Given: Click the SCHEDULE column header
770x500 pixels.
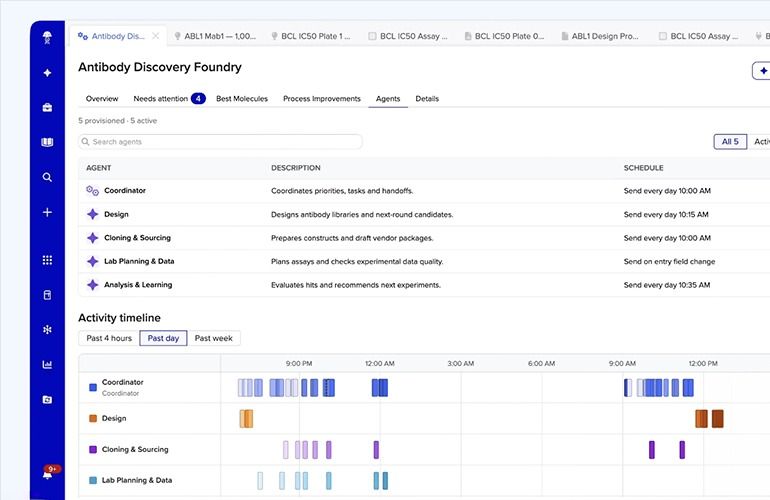Looking at the screenshot, I should click(643, 168).
